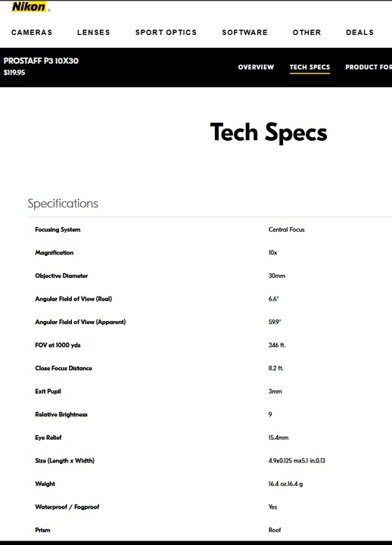Click the Focusing System spec row

tap(210, 229)
